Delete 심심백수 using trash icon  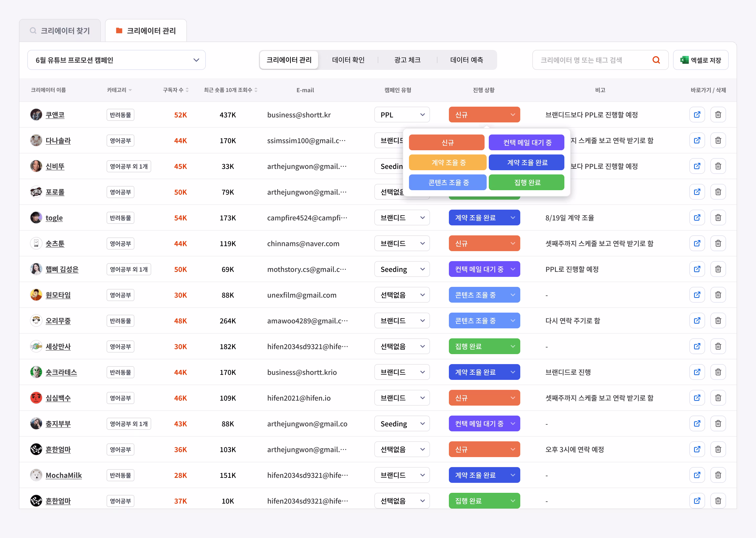718,398
